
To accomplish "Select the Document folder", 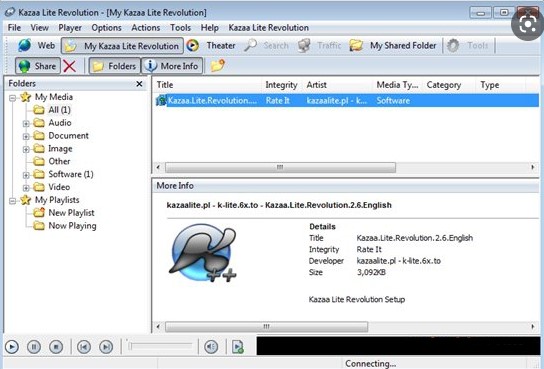I will coord(61,136).
